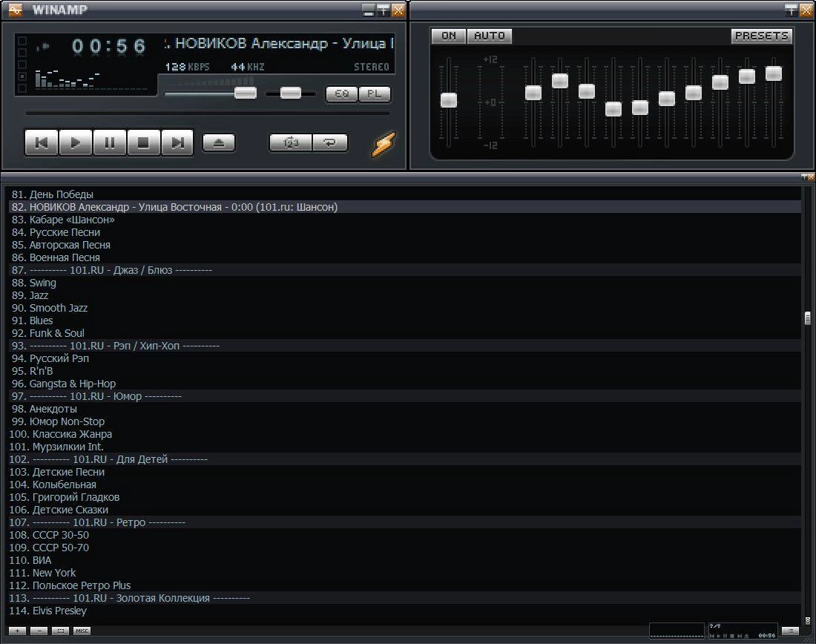Pause the current stream
The image size is (816, 644).
109,142
